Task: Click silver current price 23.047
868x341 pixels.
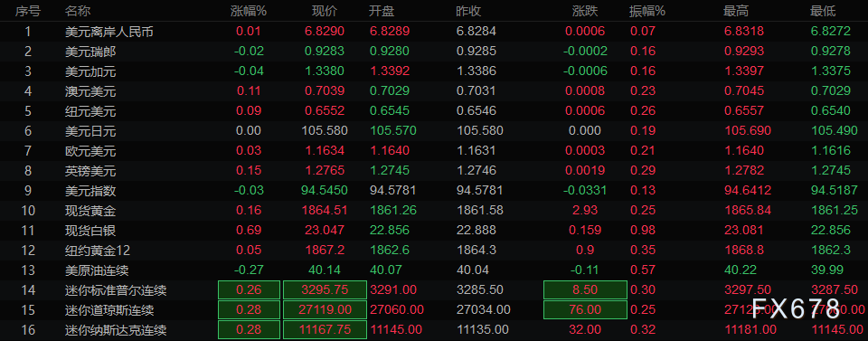Action: (x=325, y=231)
